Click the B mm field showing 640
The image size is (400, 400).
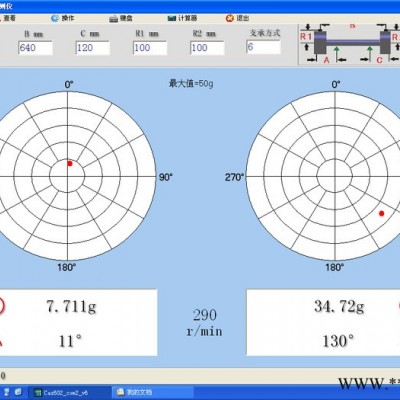pyautogui.click(x=35, y=48)
